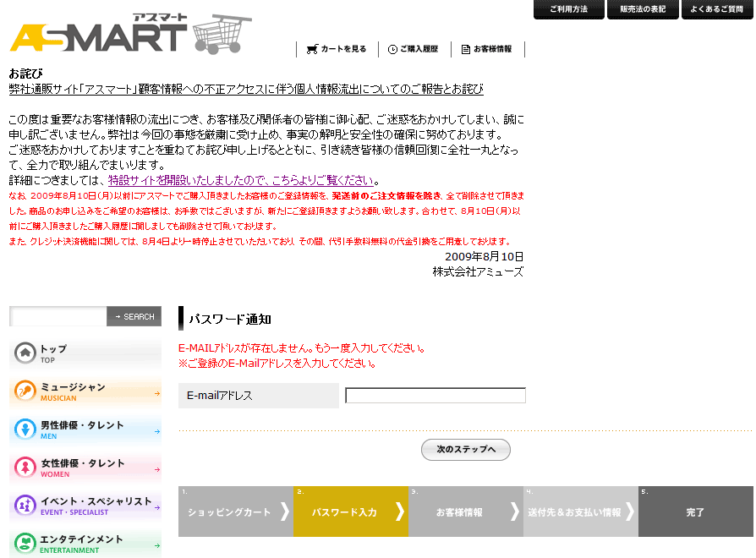Click the SEARCH button
Image resolution: width=756 pixels, height=558 pixels.
click(x=134, y=316)
